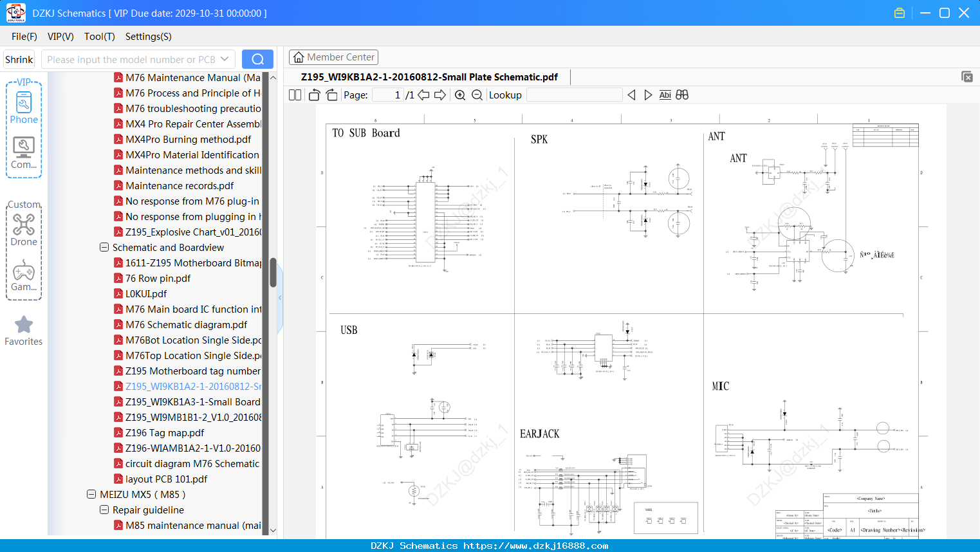980x552 pixels.
Task: Collapse the Schematic and Boardview folder
Action: [x=104, y=248]
